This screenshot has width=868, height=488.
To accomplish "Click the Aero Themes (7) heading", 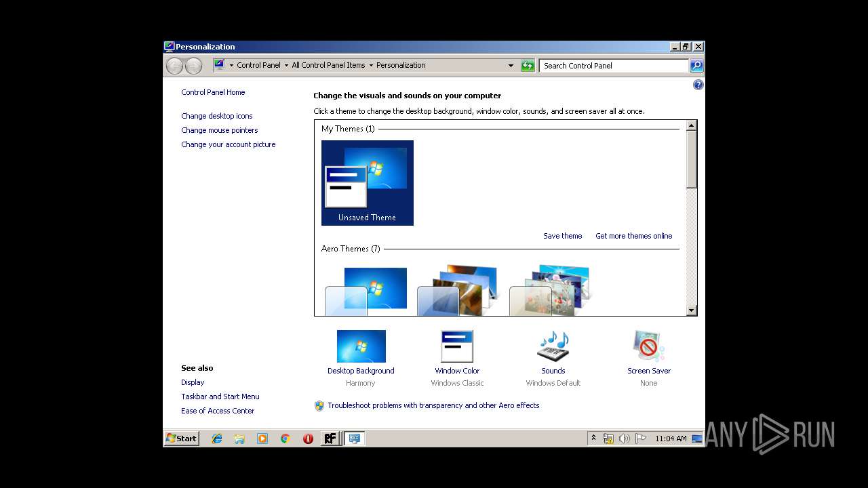I will (351, 249).
